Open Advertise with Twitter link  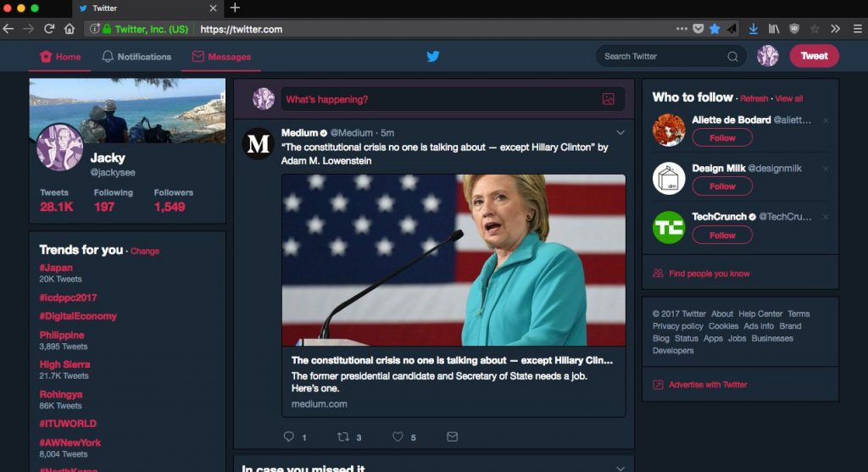(x=708, y=385)
